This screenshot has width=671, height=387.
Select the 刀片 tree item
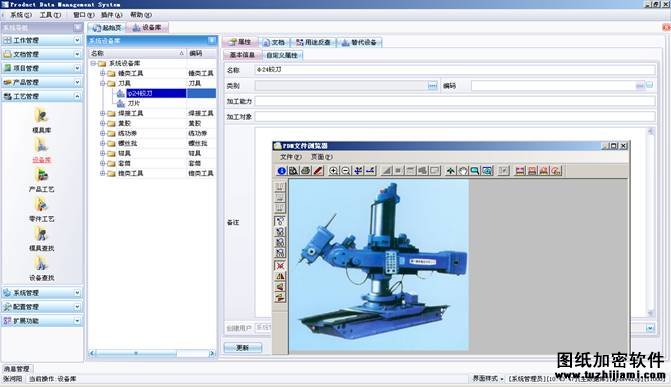click(134, 103)
